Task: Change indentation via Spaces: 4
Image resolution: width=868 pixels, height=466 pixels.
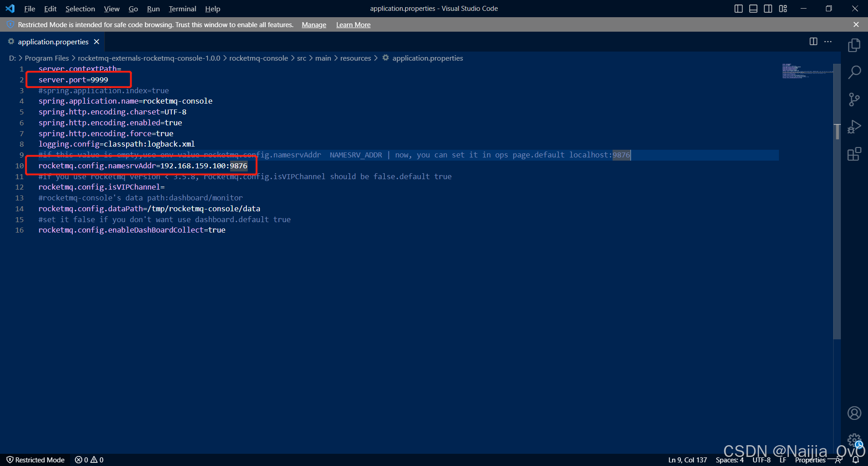Action: (x=729, y=460)
